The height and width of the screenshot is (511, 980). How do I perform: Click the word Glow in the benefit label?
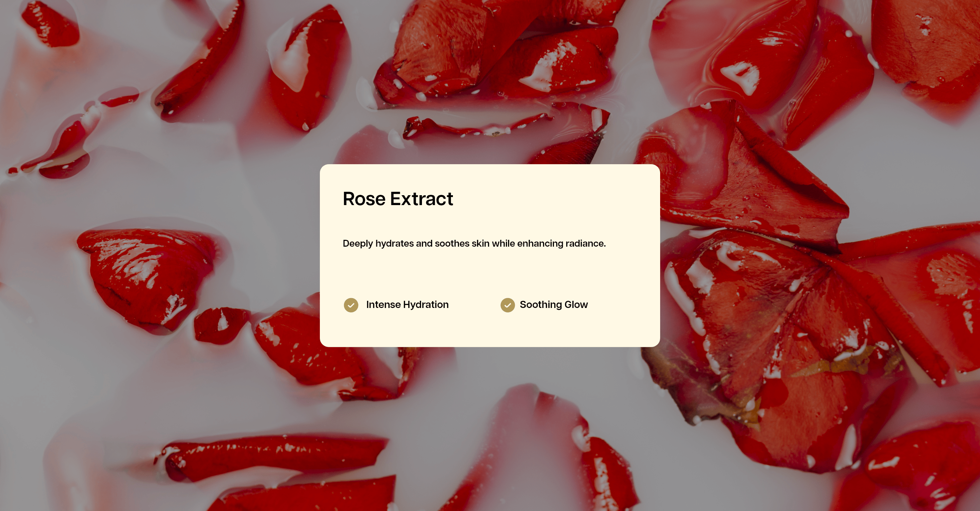click(576, 305)
